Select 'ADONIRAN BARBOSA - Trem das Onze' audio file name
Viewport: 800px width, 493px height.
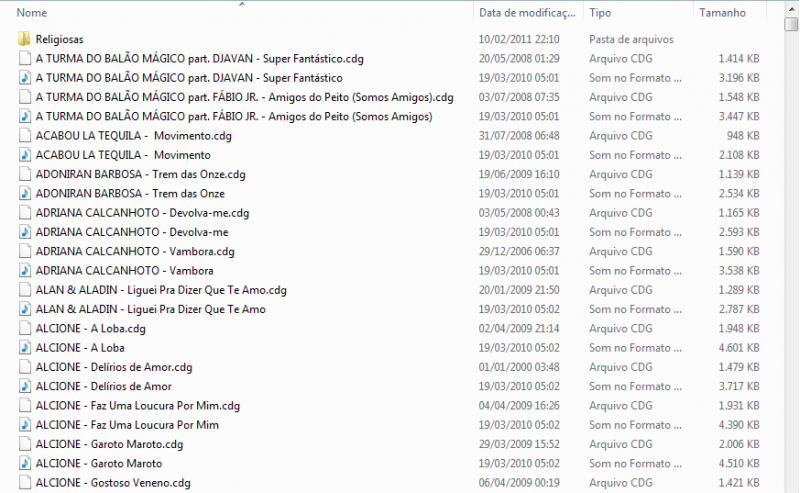click(x=130, y=193)
